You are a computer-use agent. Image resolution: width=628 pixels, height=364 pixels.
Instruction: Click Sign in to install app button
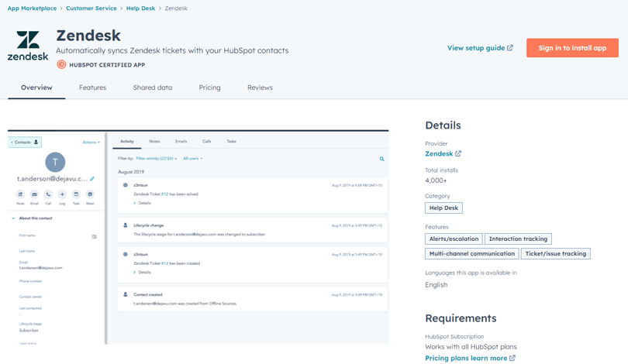pos(572,47)
